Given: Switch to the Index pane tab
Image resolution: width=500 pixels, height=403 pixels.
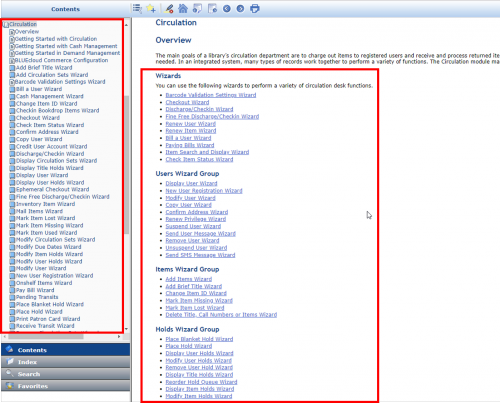Looking at the screenshot, I should [66, 362].
